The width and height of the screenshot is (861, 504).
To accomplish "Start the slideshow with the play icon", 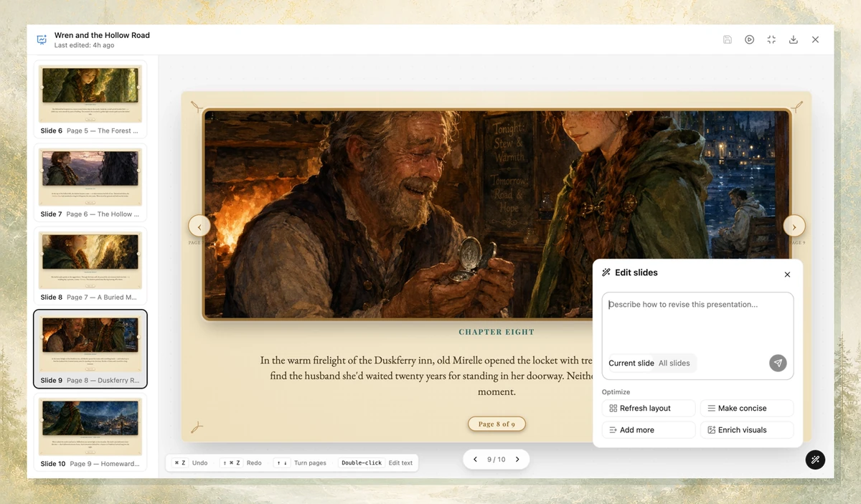I will pyautogui.click(x=749, y=39).
